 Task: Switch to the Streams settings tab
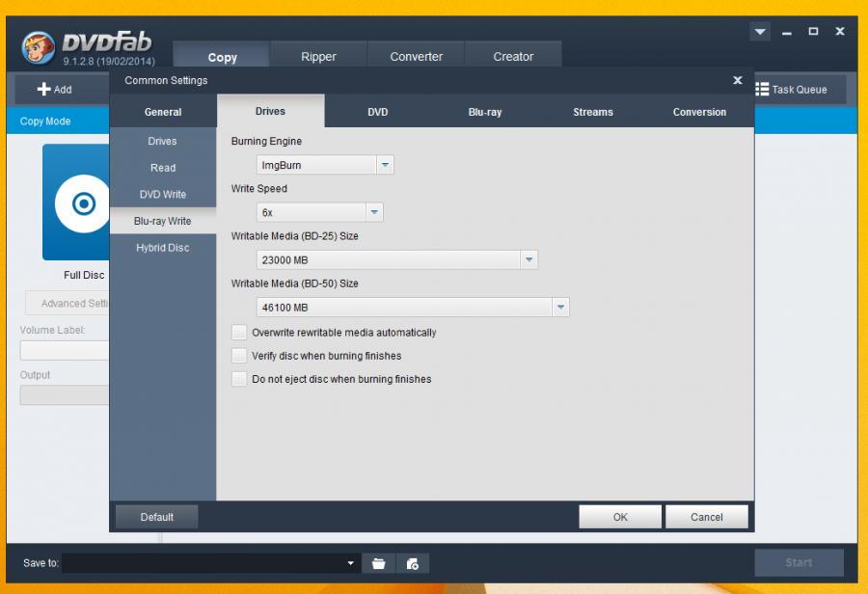pyautogui.click(x=592, y=112)
